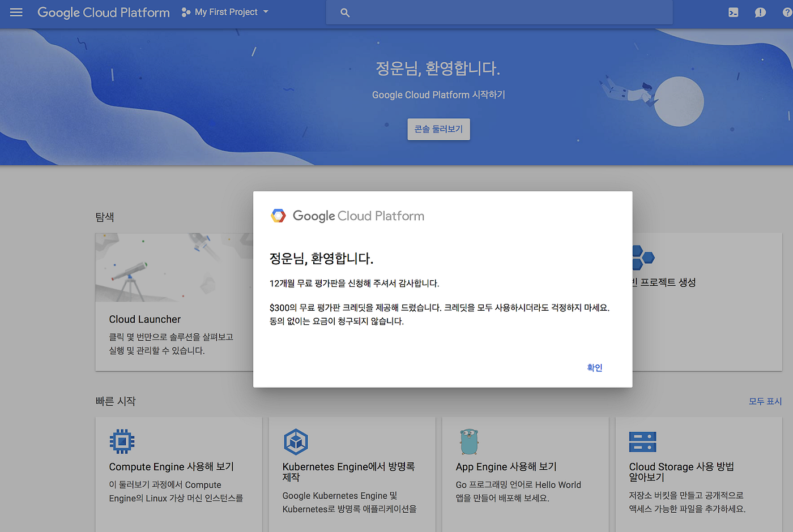Screen dimensions: 793x532
Task: Select the Kubernetes Engine hexagon icon
Action: [296, 441]
